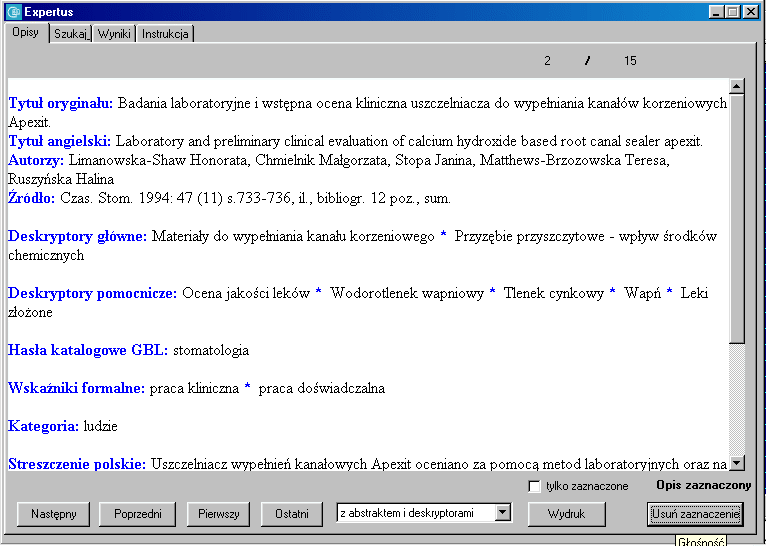The image size is (766, 546).
Task: Open the Szukaj tab
Action: pos(71,34)
